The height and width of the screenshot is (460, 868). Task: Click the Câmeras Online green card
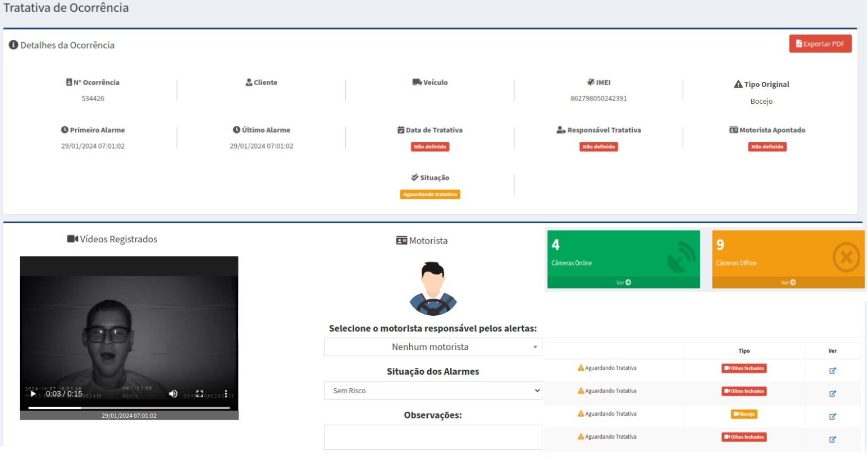pos(624,259)
